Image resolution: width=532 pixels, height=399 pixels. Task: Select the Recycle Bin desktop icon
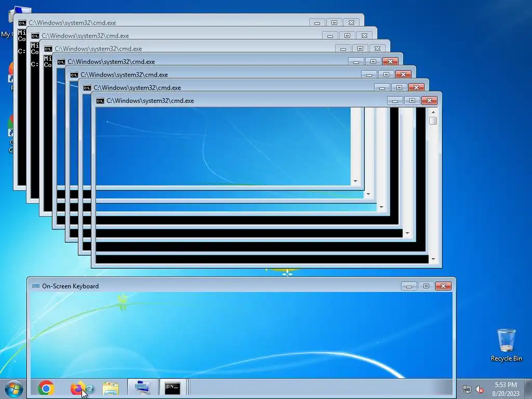tap(506, 345)
